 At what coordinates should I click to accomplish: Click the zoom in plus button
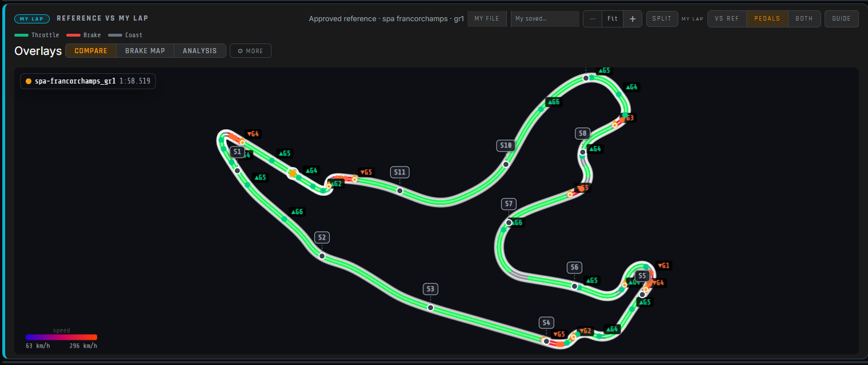point(633,19)
